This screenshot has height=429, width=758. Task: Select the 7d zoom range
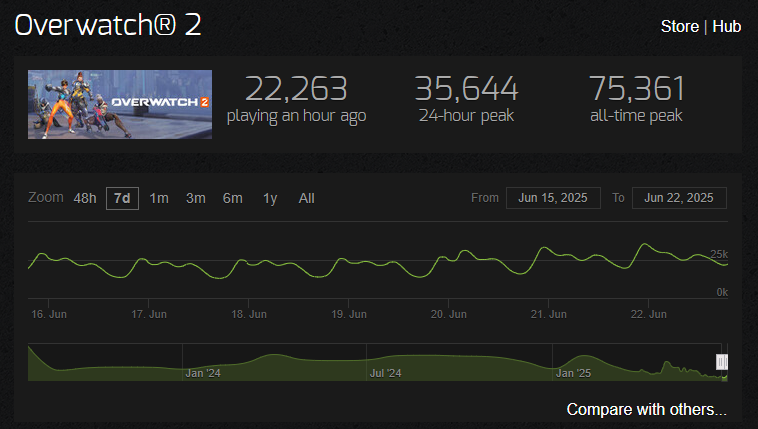pos(122,198)
